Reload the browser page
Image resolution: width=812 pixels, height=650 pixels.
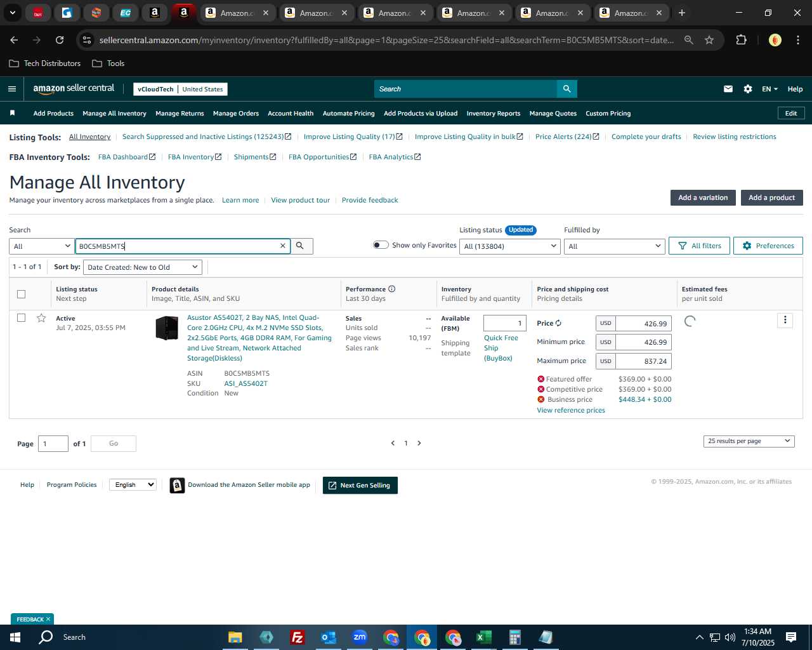click(x=60, y=40)
